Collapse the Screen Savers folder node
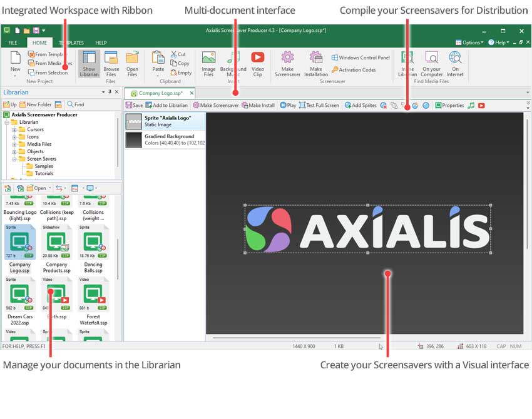The image size is (532, 419). click(14, 159)
